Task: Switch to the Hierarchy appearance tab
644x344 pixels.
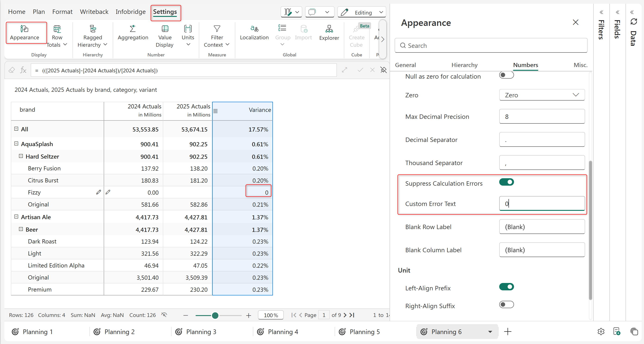Action: click(x=464, y=65)
